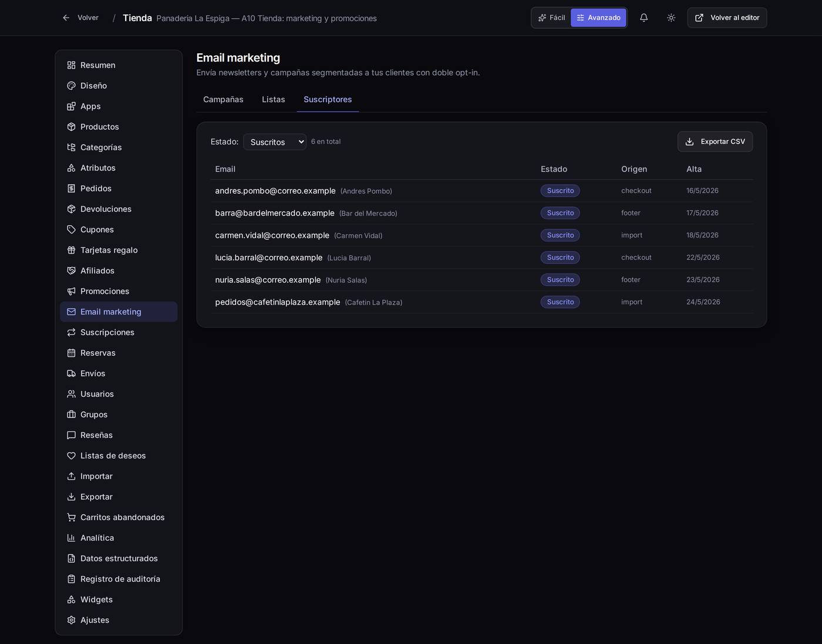Click the Carritos abandonados cart icon

coord(71,517)
